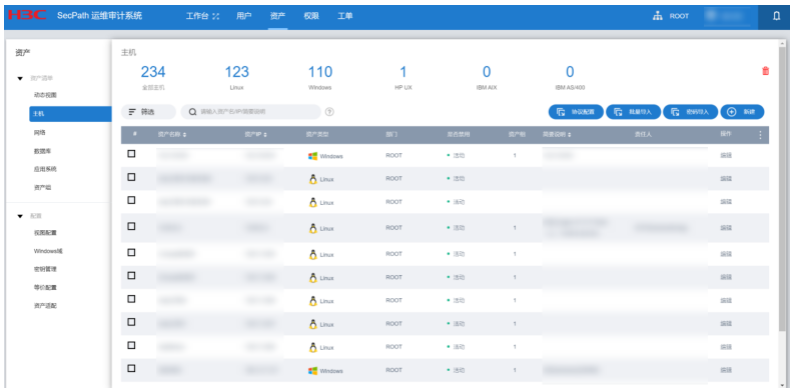Click the help question mark icon

pos(330,112)
